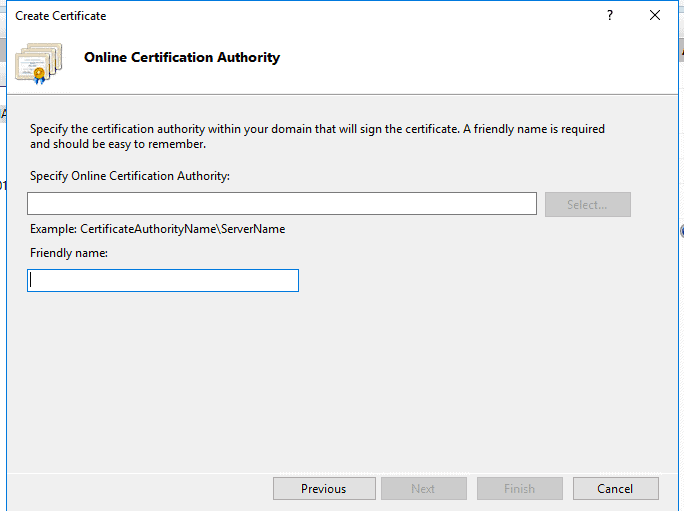The width and height of the screenshot is (684, 511).
Task: Close the Create Certificate dialog
Action: tap(655, 16)
